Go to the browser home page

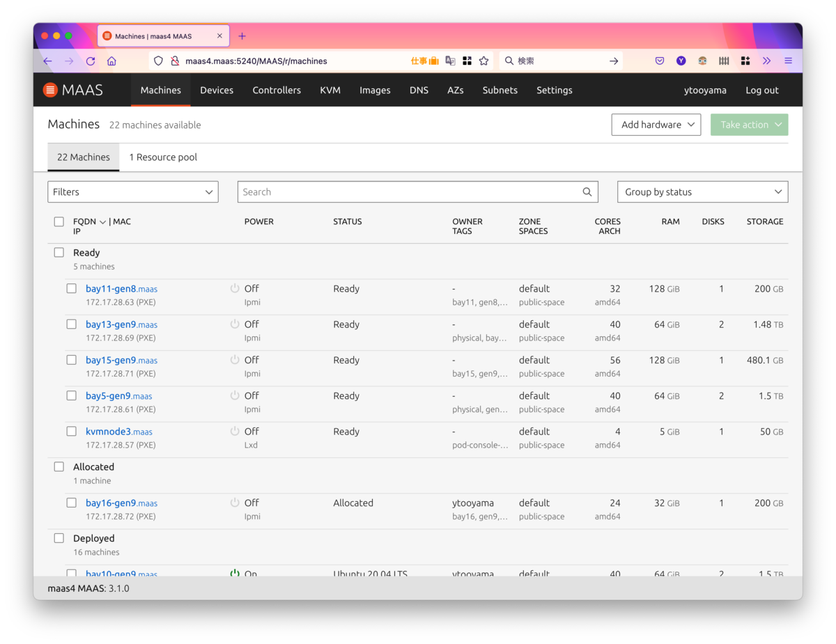(111, 61)
